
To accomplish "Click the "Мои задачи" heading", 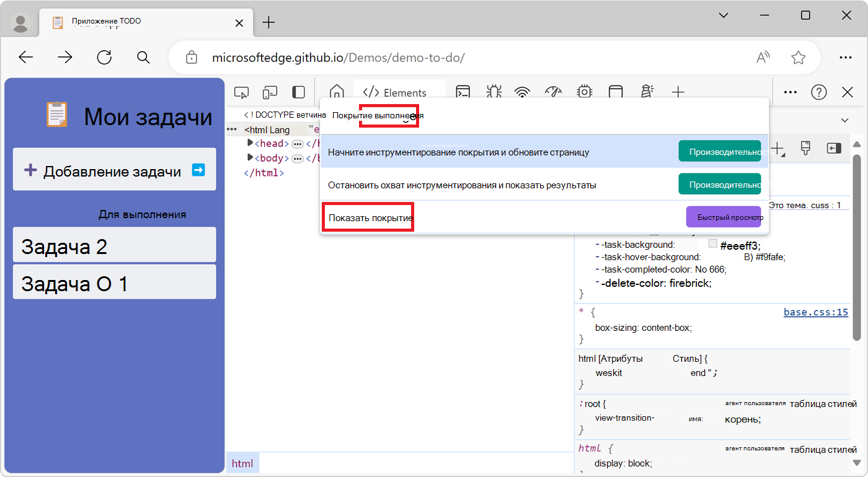I will pos(148,116).
